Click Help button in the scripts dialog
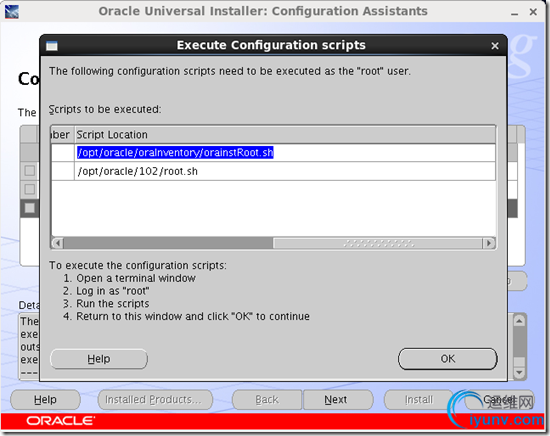 click(x=99, y=358)
